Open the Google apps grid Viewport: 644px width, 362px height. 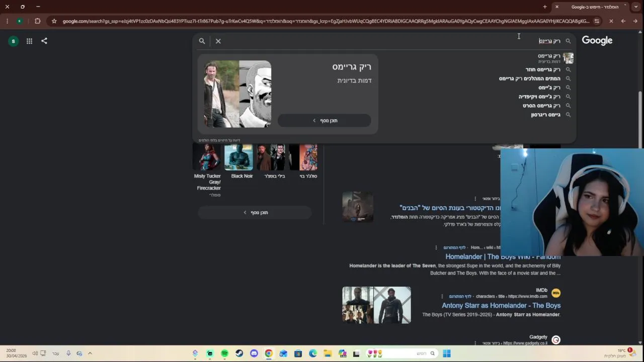pyautogui.click(x=29, y=41)
